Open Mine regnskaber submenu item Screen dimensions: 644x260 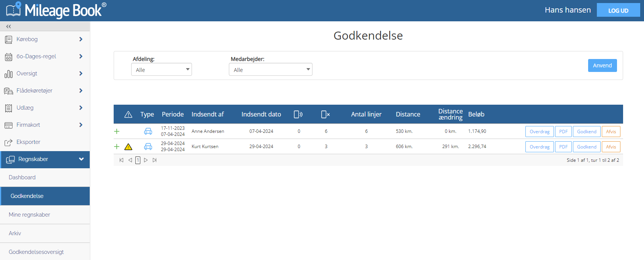pos(45,215)
